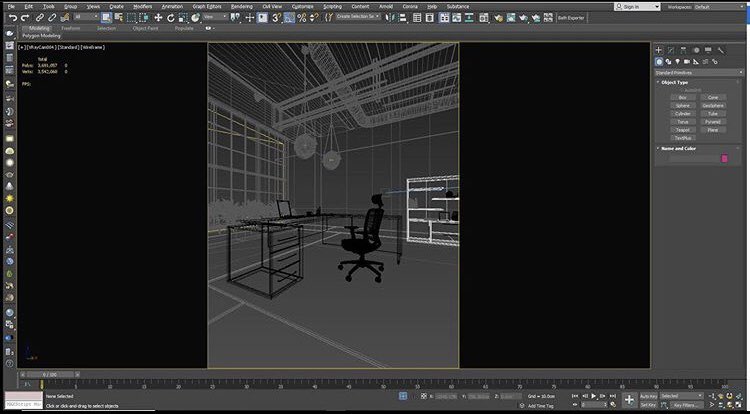750x414 pixels.
Task: Open the Create command panel tab
Action: point(659,50)
